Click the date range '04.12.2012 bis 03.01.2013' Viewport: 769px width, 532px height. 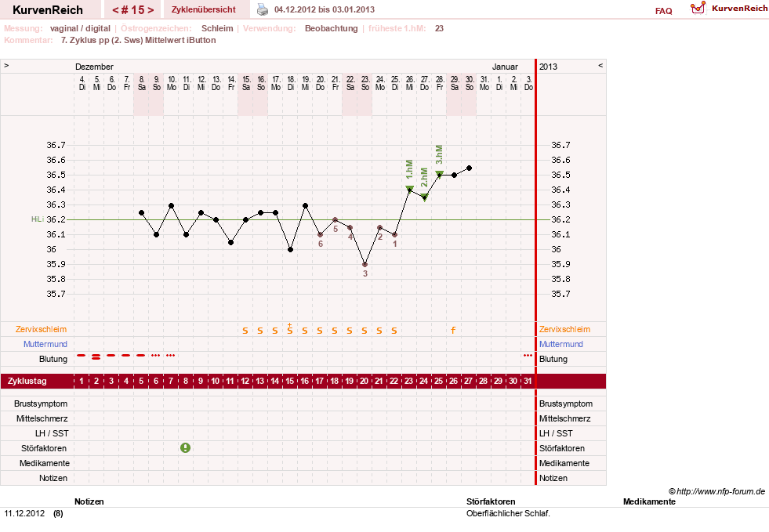[x=325, y=9]
